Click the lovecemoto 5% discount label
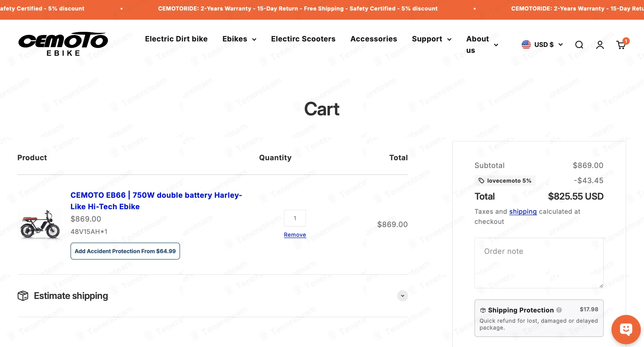 505,181
